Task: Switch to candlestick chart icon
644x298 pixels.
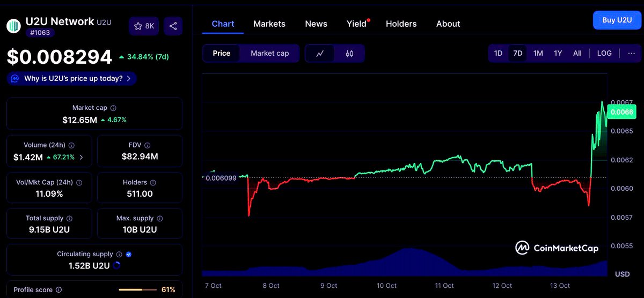Action: pos(349,54)
